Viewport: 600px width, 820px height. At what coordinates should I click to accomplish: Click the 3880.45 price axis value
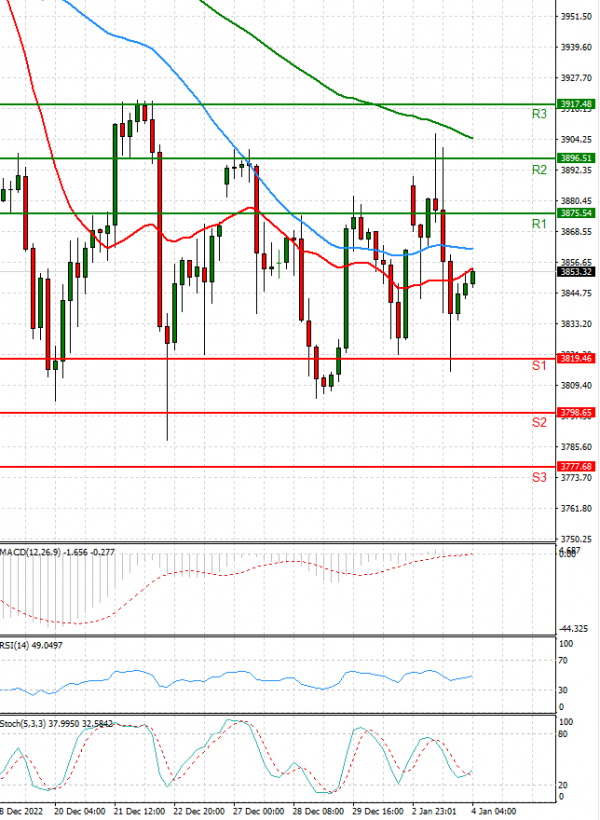[x=576, y=201]
